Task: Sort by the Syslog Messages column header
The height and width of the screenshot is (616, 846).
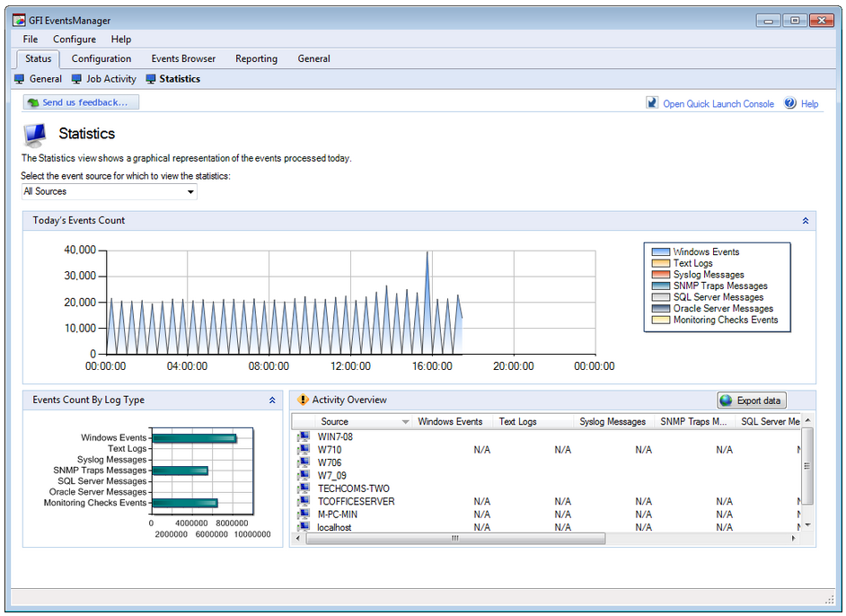Action: (612, 422)
